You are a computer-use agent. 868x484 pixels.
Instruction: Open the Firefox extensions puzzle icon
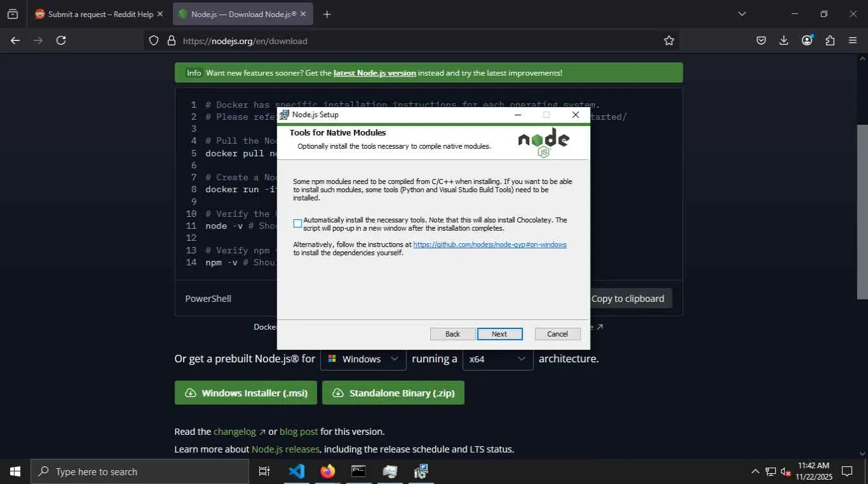coord(830,40)
